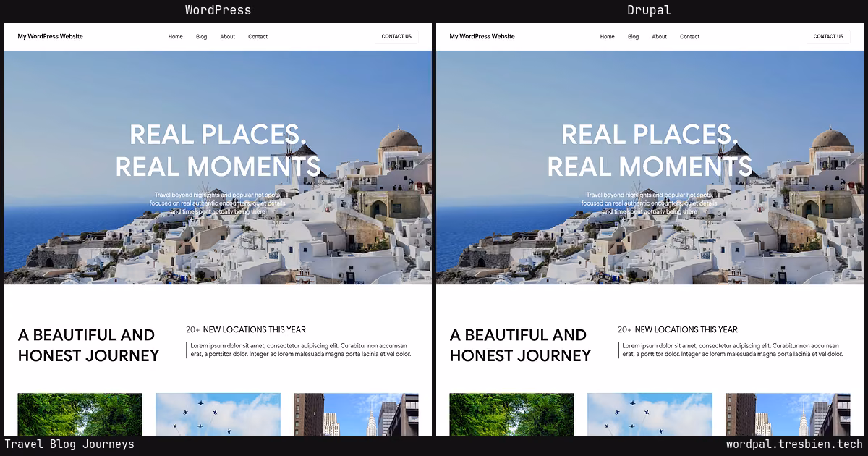Click site title on the Drupal page
This screenshot has height=456, width=868.
(482, 37)
